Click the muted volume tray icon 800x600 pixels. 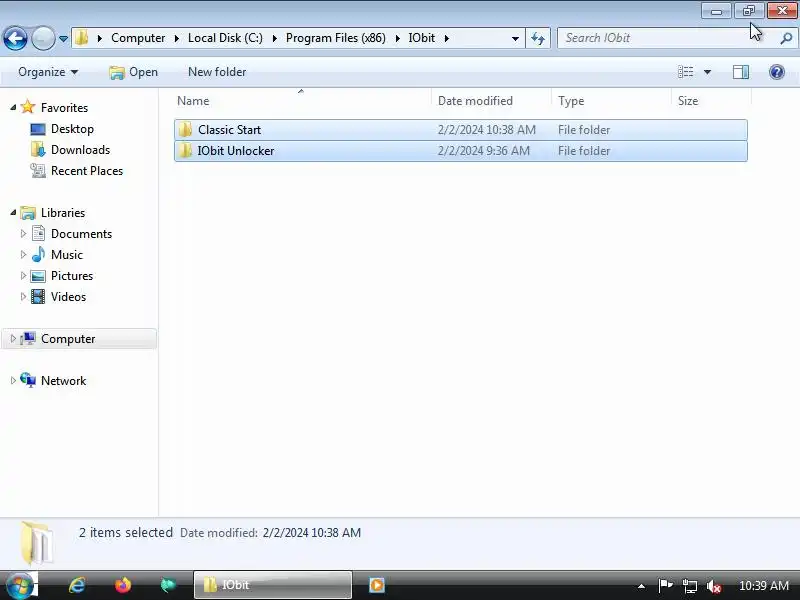click(x=714, y=586)
